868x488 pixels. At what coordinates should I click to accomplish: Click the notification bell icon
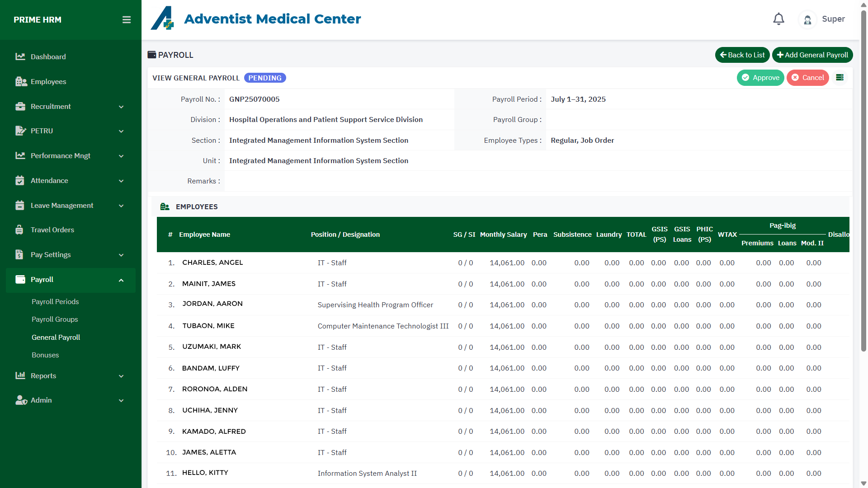pyautogui.click(x=778, y=19)
